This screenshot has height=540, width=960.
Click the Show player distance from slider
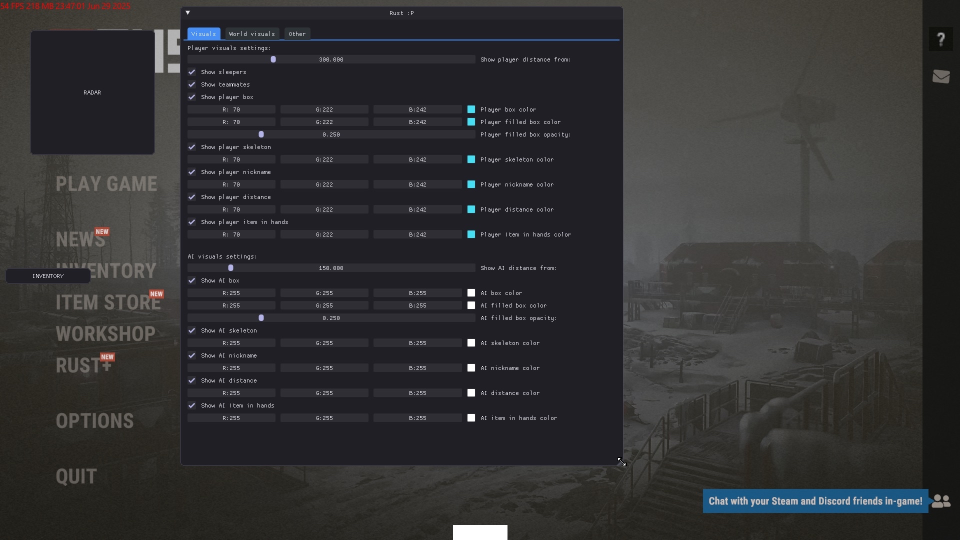pos(331,59)
